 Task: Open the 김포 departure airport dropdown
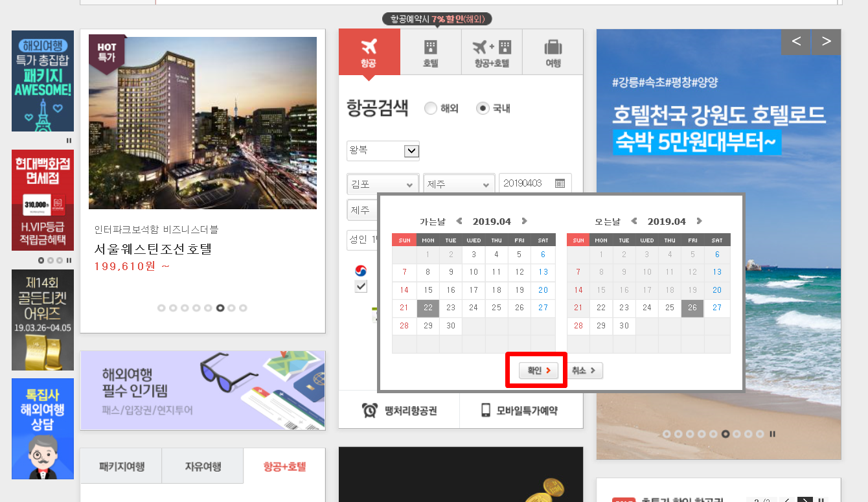383,185
